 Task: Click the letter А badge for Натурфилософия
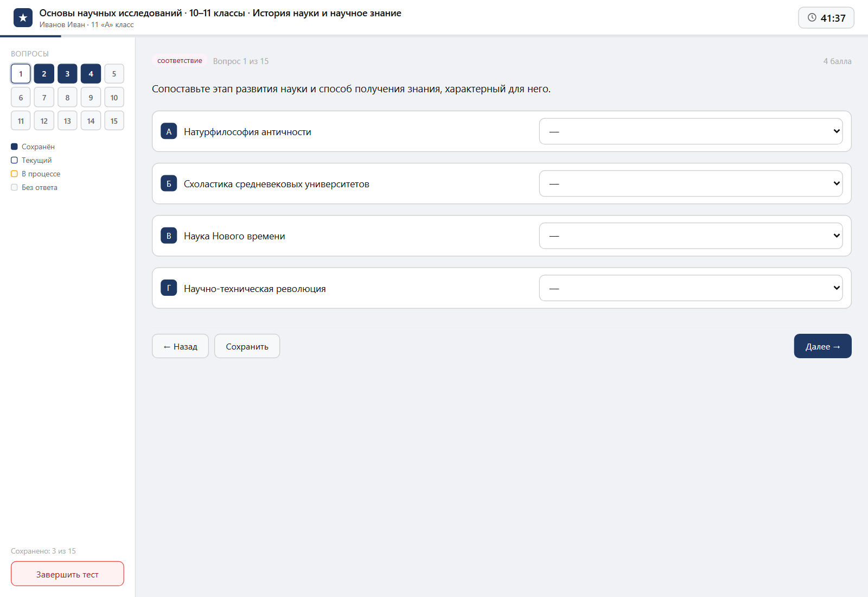click(169, 131)
